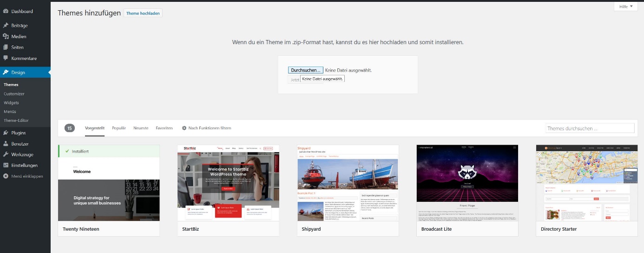
Task: Click the Twenty Nineteen theme name
Action: [x=81, y=229]
